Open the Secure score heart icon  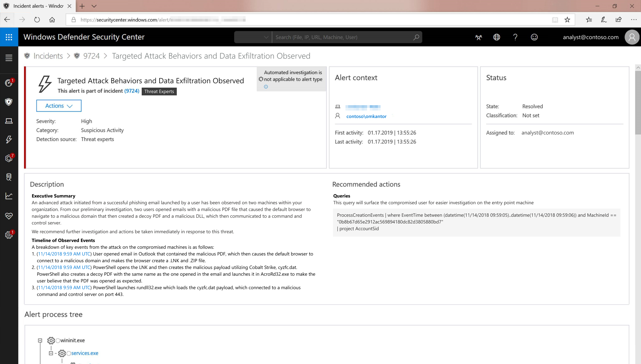[9, 216]
